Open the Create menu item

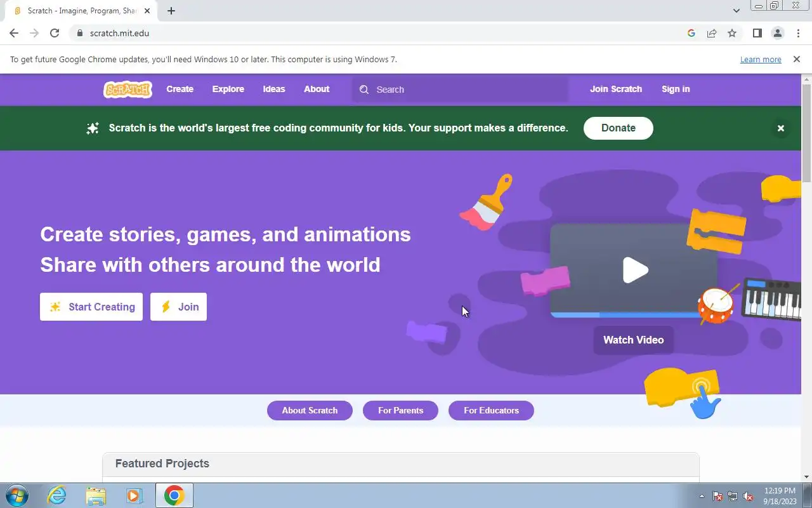[x=180, y=90]
